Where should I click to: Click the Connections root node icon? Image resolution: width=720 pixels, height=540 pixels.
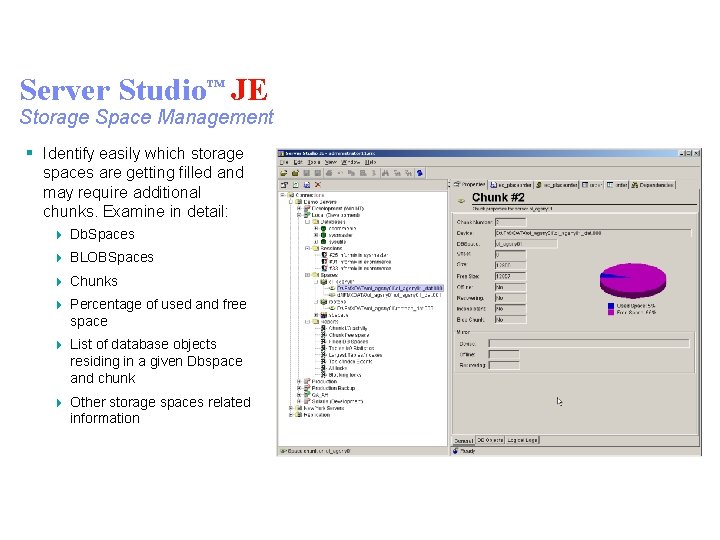coord(291,195)
